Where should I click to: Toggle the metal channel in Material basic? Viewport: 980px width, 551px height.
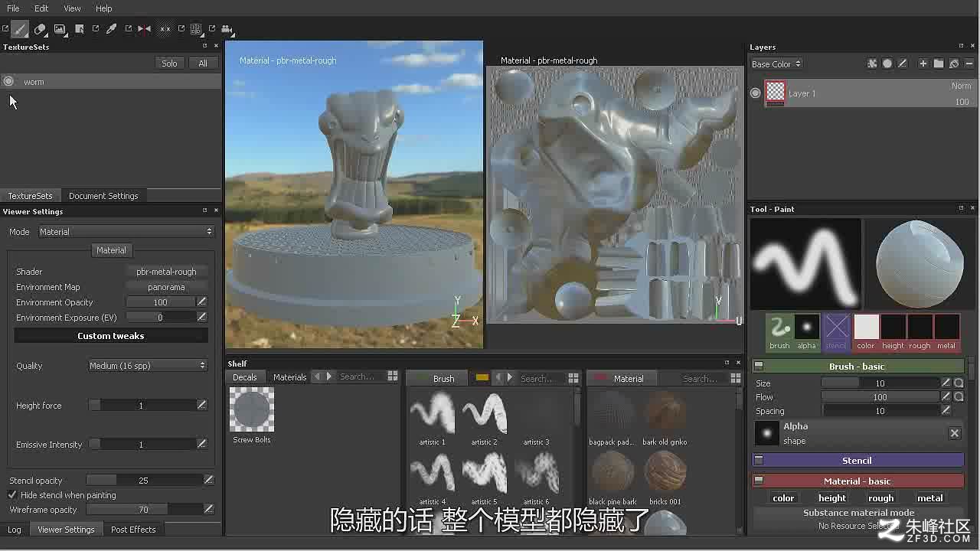930,498
